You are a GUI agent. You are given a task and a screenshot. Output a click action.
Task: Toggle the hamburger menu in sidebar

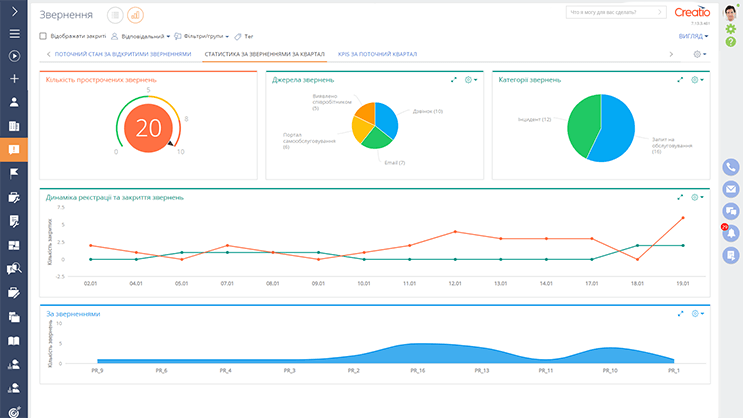click(x=14, y=34)
